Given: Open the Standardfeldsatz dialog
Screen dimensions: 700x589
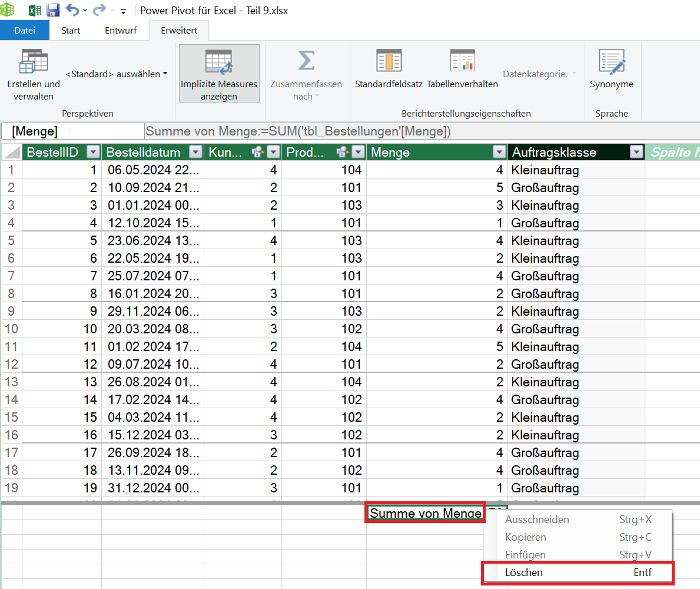Looking at the screenshot, I should 389,70.
